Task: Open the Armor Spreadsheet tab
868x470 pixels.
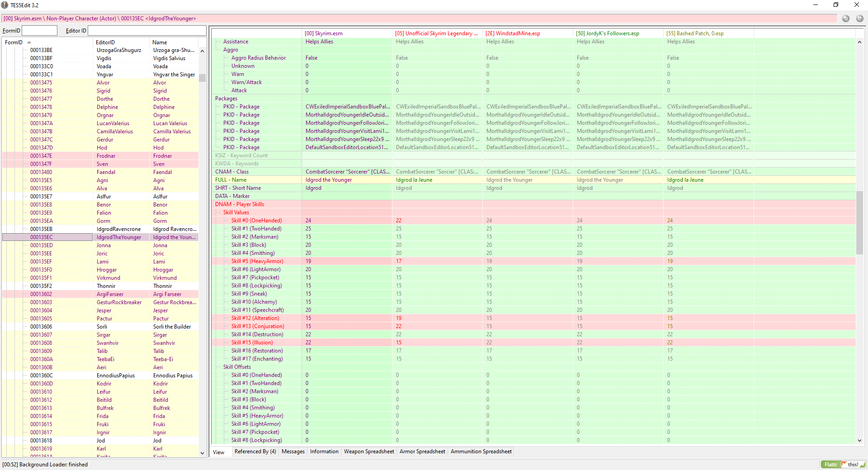Action: coord(422,451)
